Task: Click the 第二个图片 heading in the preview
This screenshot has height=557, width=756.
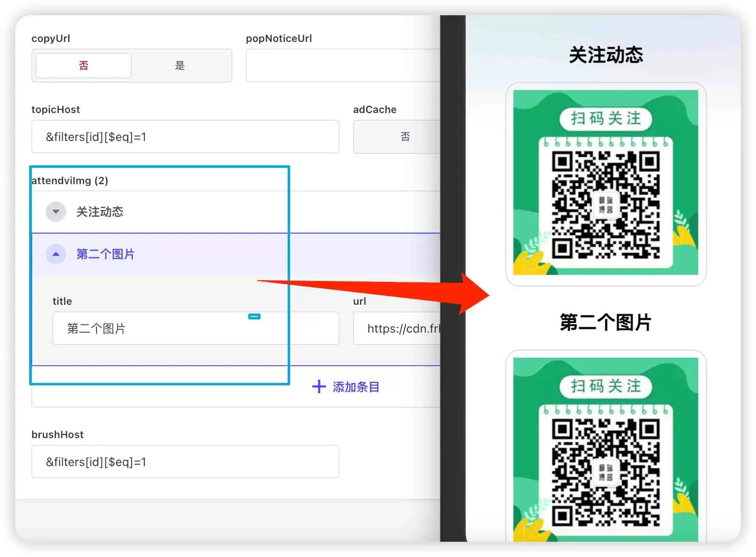Action: coord(605,323)
